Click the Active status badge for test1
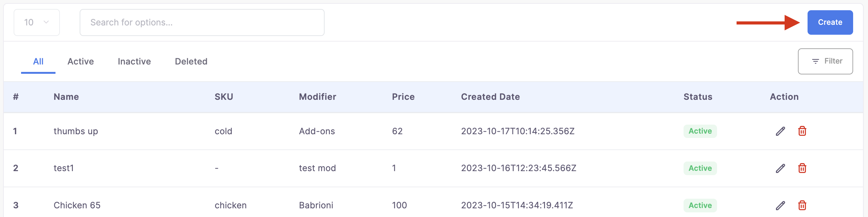The image size is (868, 217). [700, 168]
